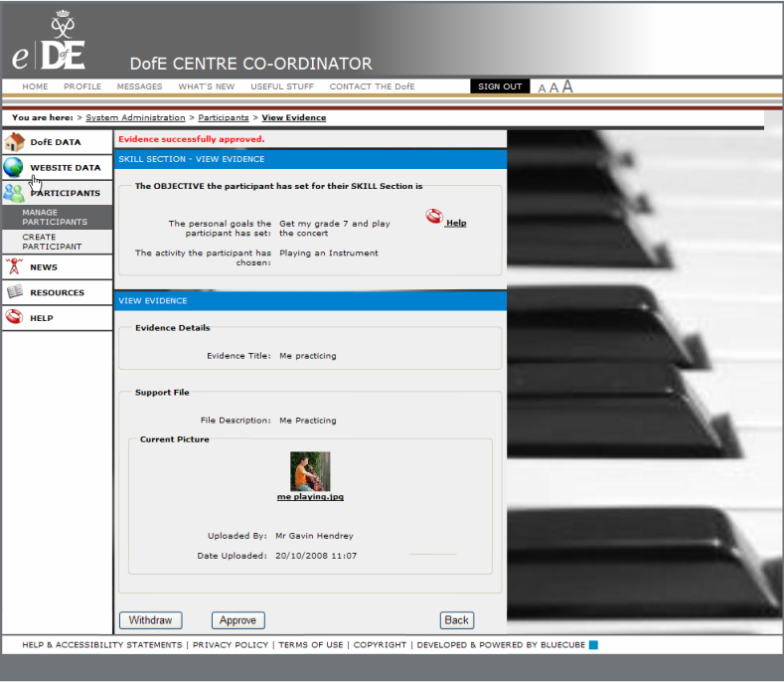The height and width of the screenshot is (682, 784).
Task: Open Manage Participants in sidebar
Action: click(55, 217)
